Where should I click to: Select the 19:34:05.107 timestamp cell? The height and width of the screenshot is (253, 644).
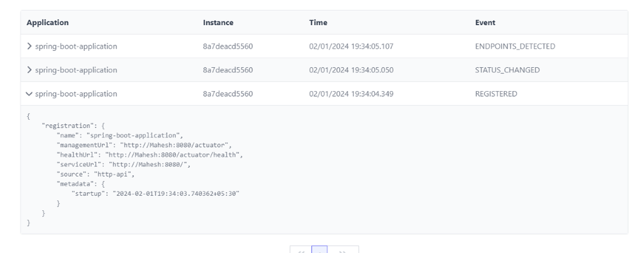tap(351, 46)
